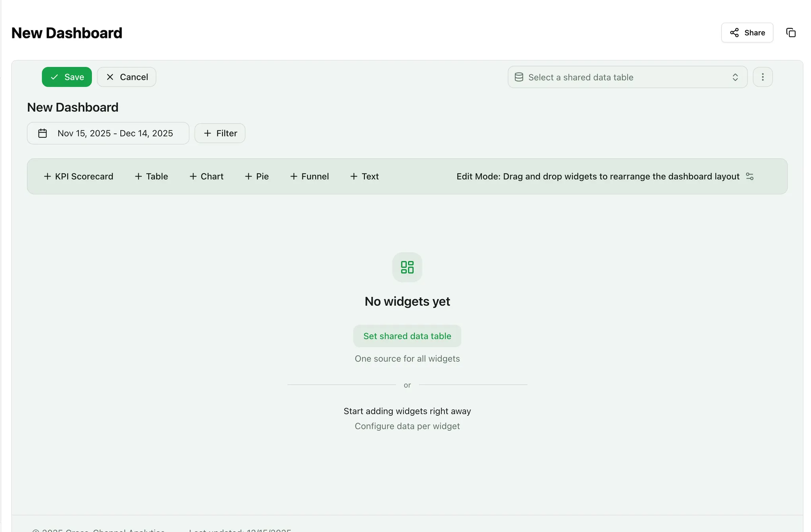811x532 pixels.
Task: Click the calendar icon in date range
Action: point(42,133)
